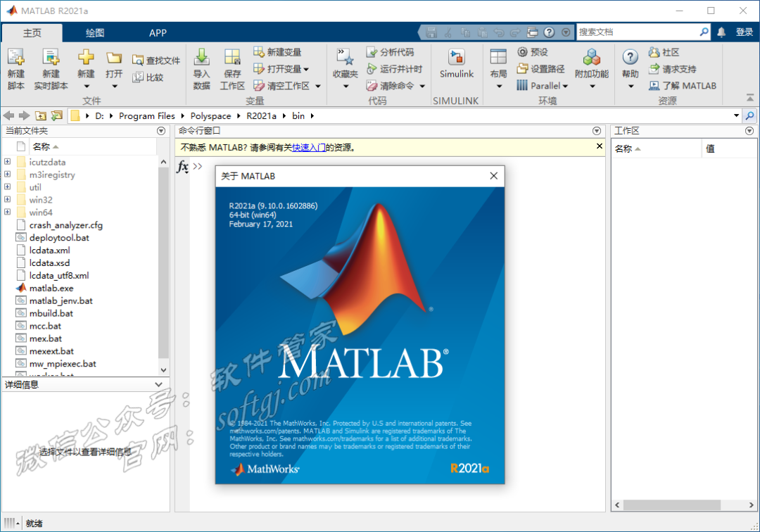Switch to the APP tab
The height and width of the screenshot is (532, 760).
point(158,33)
